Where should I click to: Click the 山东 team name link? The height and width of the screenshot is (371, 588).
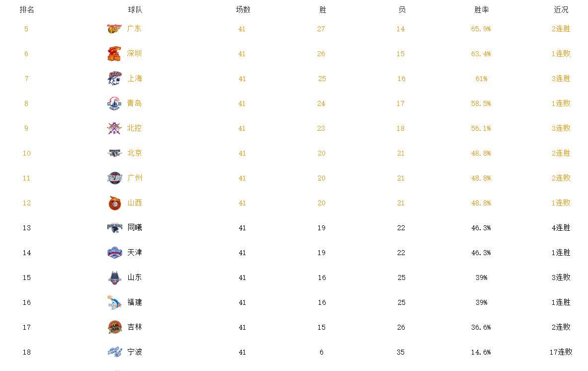pos(135,277)
